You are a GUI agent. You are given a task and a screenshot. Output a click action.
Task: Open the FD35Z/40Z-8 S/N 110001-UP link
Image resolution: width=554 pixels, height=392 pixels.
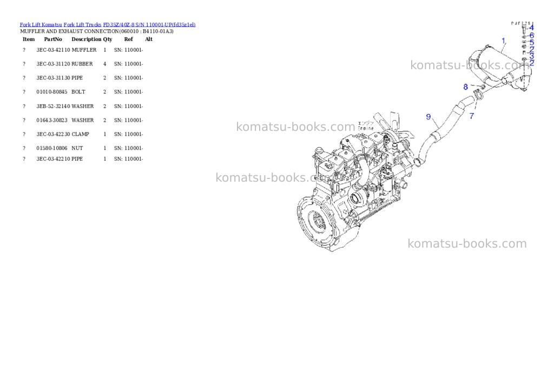[149, 25]
